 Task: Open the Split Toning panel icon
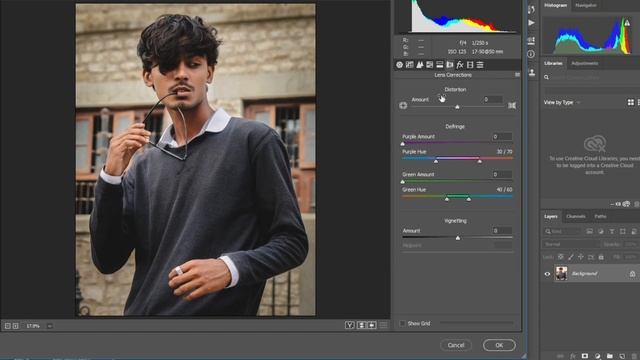pos(440,64)
